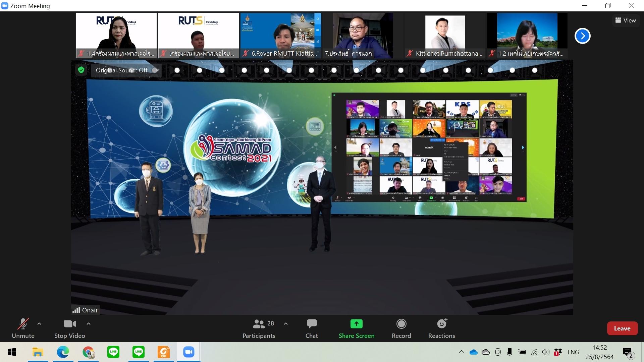Toggle the Stop Video camera button
Screen dimensions: 644x362
70,328
